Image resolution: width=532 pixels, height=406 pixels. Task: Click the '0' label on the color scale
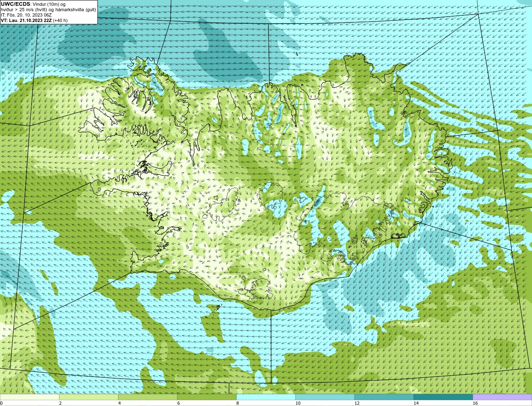2,403
